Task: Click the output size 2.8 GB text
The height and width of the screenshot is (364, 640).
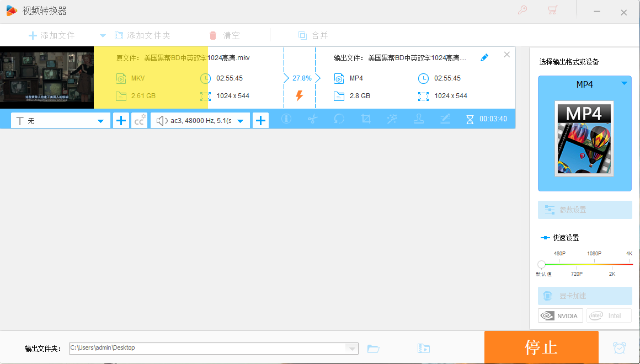Action: pos(360,96)
